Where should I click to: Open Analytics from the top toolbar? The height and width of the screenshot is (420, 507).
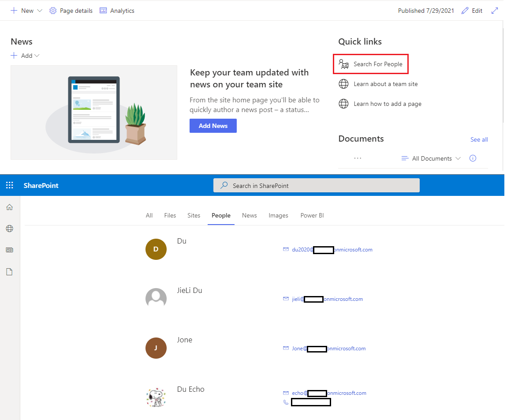117,10
